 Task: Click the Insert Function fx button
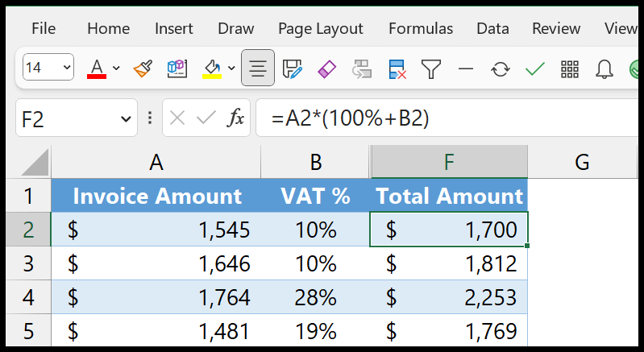[x=235, y=118]
